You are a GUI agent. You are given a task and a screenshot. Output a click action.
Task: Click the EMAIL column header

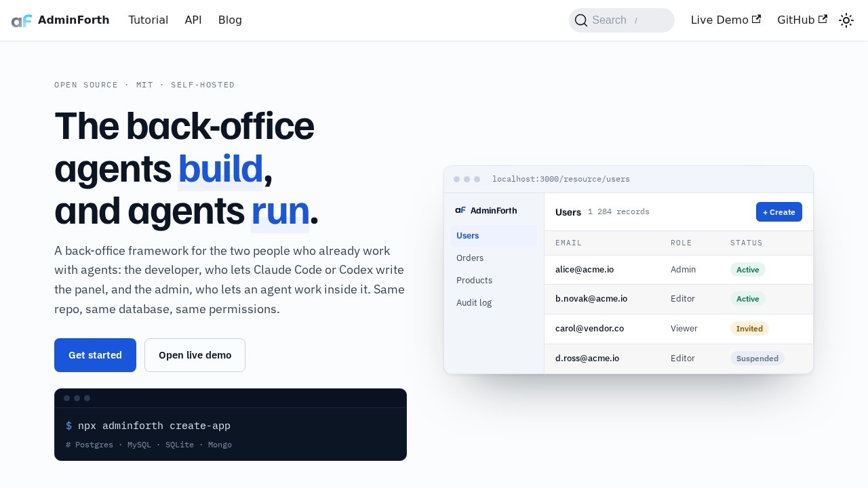(569, 243)
